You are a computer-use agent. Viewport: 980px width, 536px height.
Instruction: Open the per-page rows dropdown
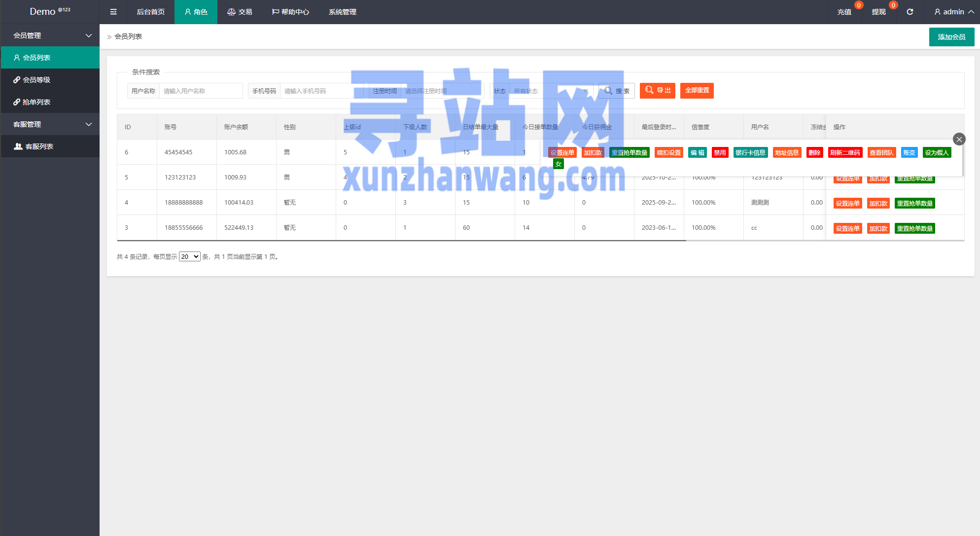[190, 256]
